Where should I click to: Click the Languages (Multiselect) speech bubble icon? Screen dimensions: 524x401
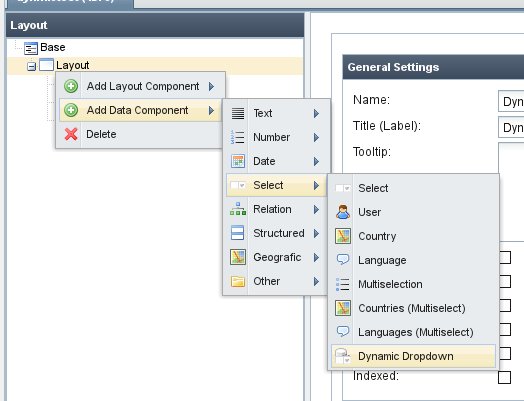pyautogui.click(x=343, y=331)
